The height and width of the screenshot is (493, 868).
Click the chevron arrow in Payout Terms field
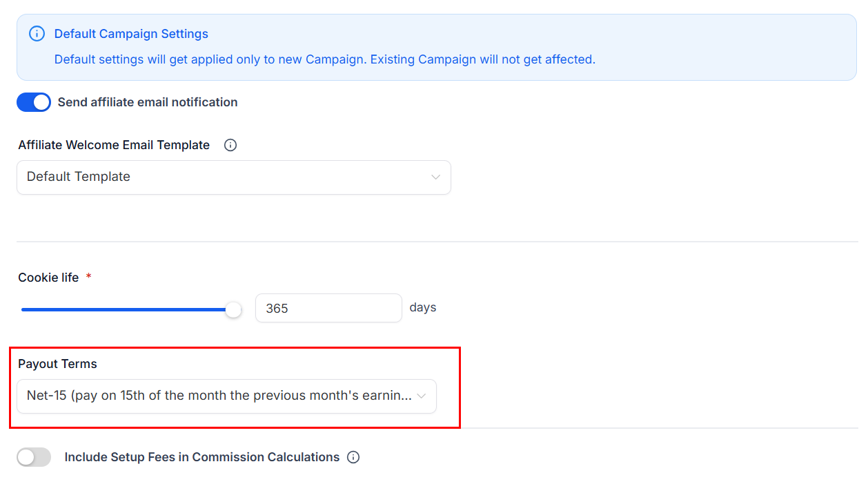coord(421,396)
